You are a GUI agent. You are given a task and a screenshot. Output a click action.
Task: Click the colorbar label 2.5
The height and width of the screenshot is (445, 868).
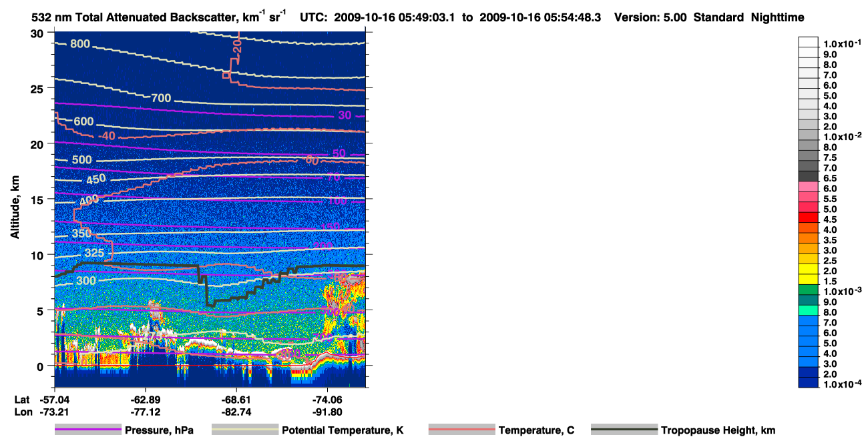[830, 261]
